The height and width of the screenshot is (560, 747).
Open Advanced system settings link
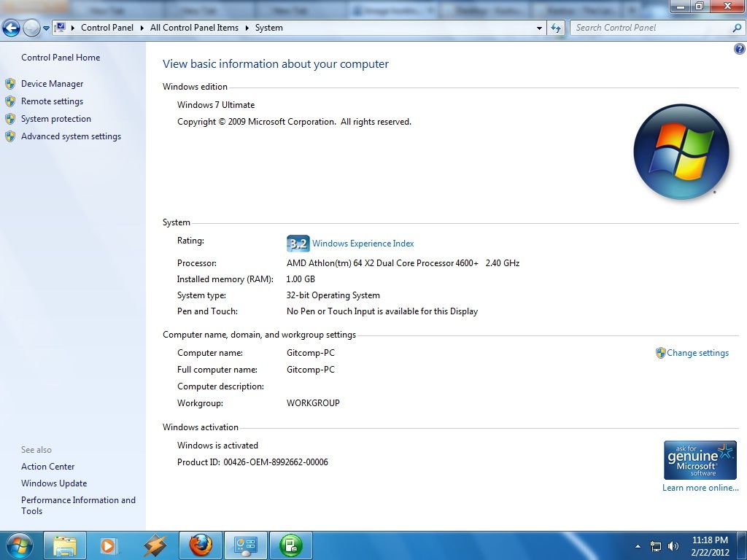pos(71,136)
